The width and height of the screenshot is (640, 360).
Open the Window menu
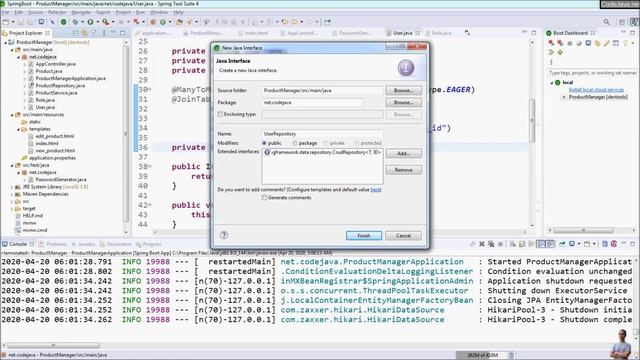tap(159, 12)
